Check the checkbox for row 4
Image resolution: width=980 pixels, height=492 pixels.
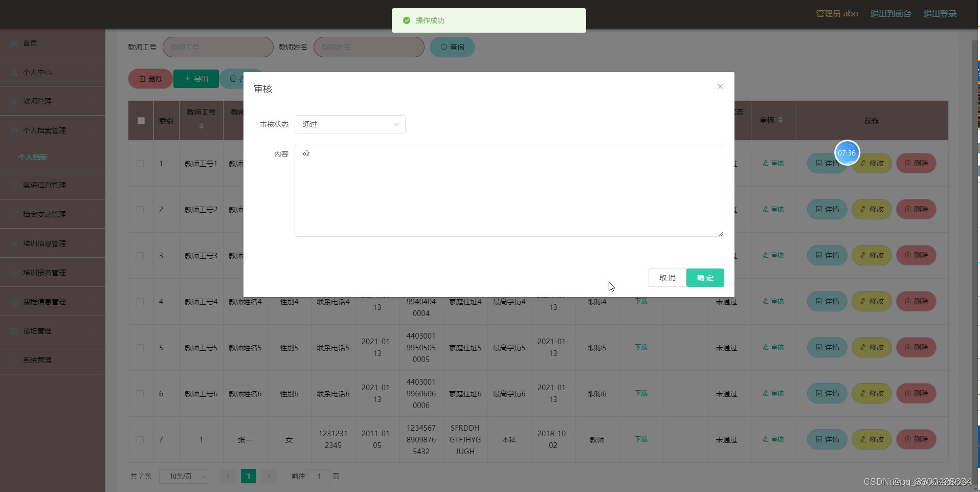click(140, 302)
